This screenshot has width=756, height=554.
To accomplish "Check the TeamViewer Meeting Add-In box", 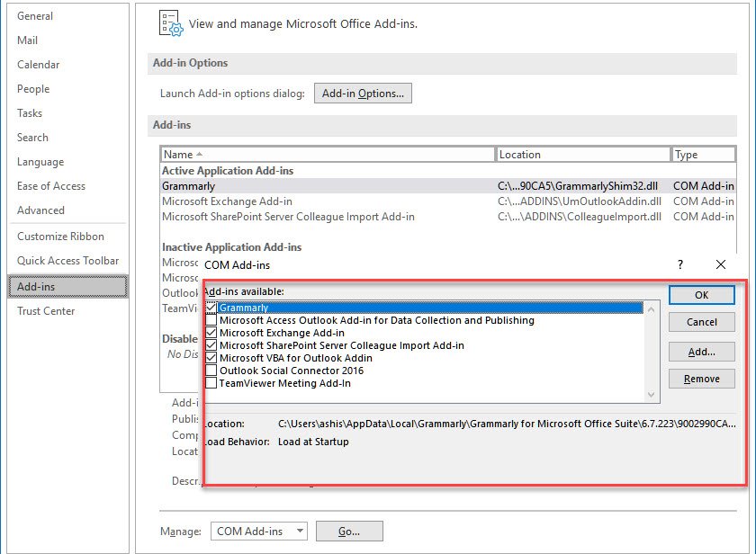I will (211, 383).
